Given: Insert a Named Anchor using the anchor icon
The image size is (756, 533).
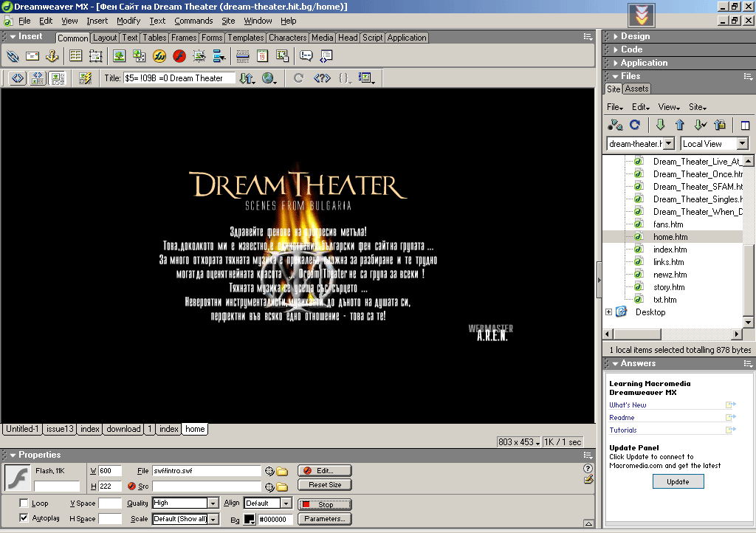Looking at the screenshot, I should (52, 56).
